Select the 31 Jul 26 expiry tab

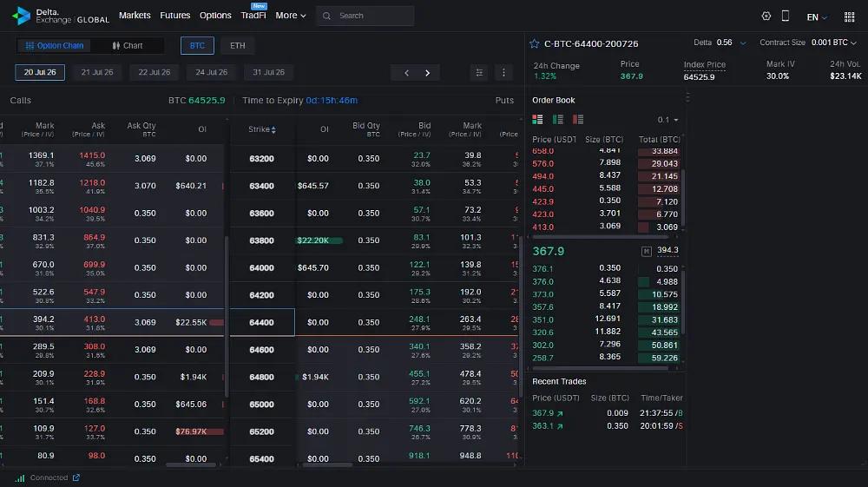point(268,73)
